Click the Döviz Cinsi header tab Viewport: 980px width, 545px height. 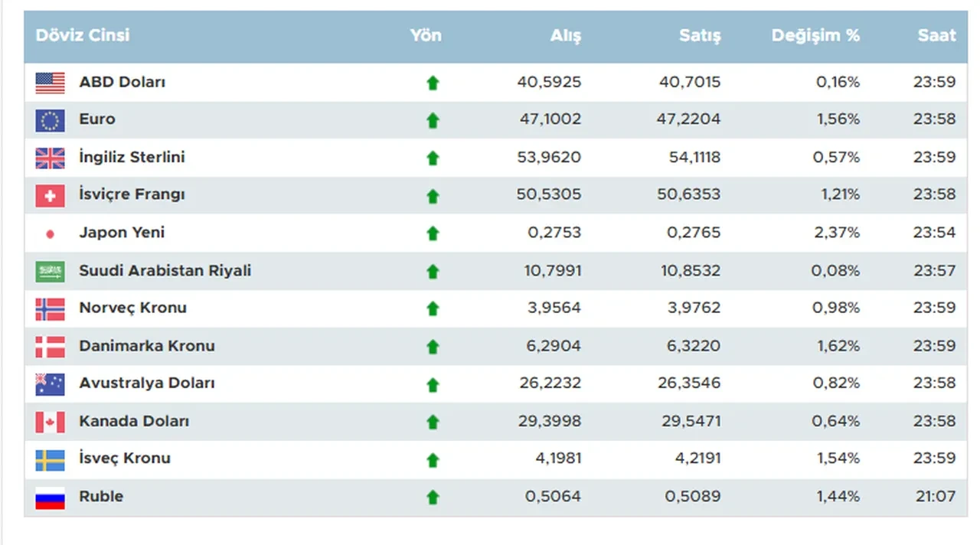[x=83, y=35]
